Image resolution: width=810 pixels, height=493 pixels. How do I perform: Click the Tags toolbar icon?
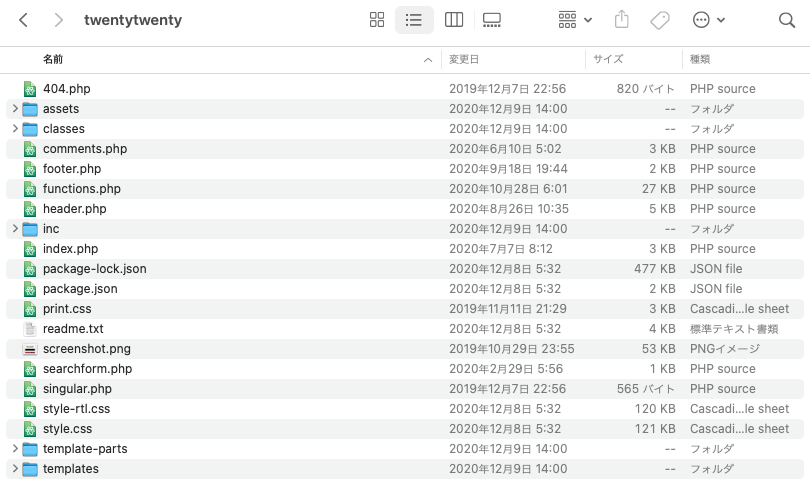point(659,20)
